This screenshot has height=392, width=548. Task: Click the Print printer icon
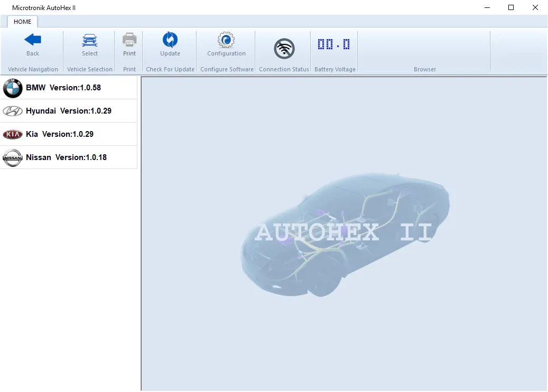tap(129, 40)
